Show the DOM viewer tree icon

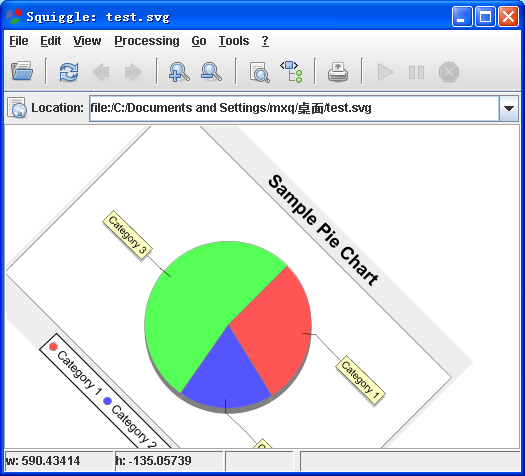click(x=291, y=72)
